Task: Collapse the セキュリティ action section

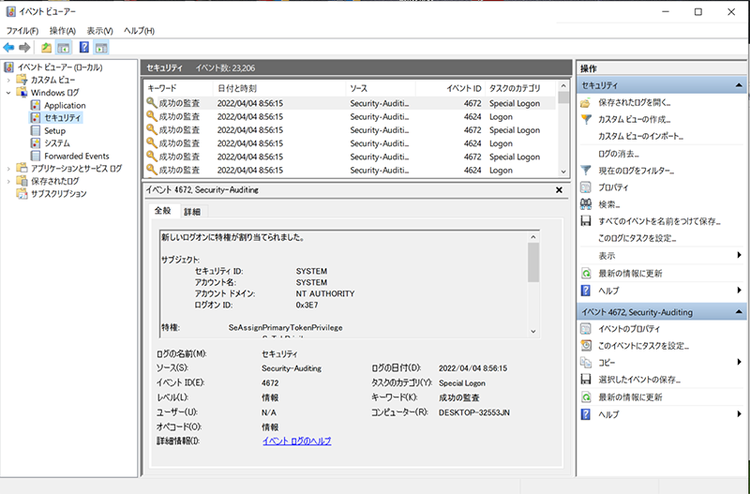Action: point(739,86)
